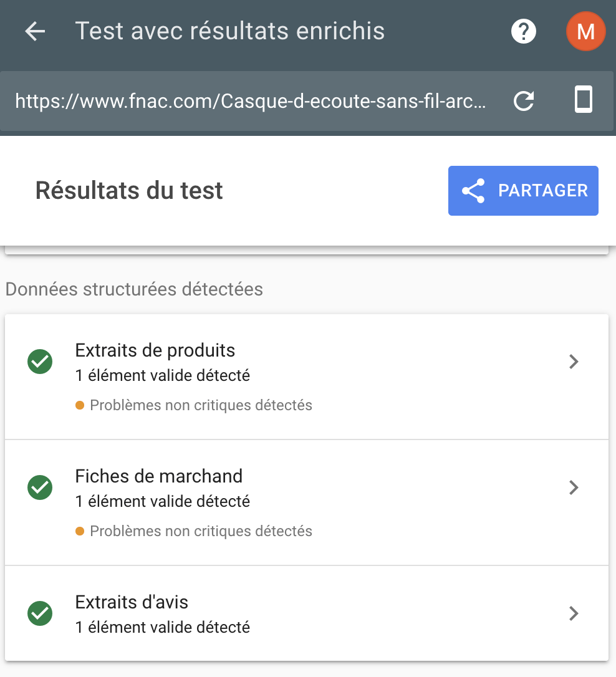616x677 pixels.
Task: Switch to smartphone rendering view
Action: (583, 100)
